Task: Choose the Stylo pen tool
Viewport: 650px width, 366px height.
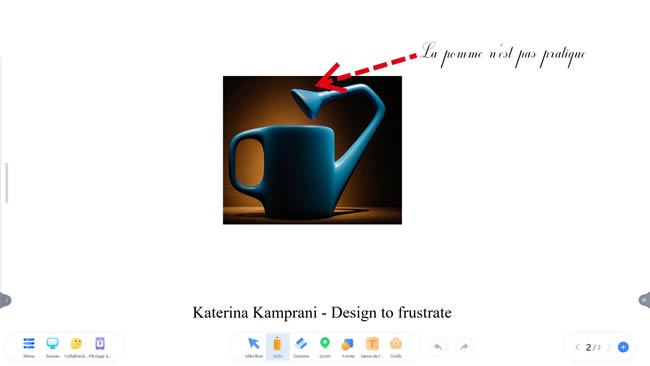Action: point(277,347)
